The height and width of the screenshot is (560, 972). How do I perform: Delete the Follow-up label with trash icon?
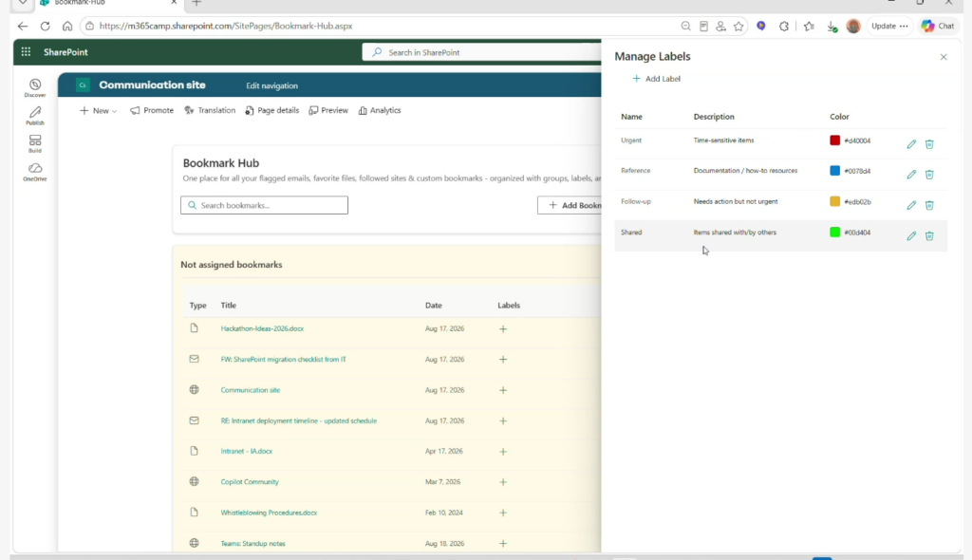(929, 205)
